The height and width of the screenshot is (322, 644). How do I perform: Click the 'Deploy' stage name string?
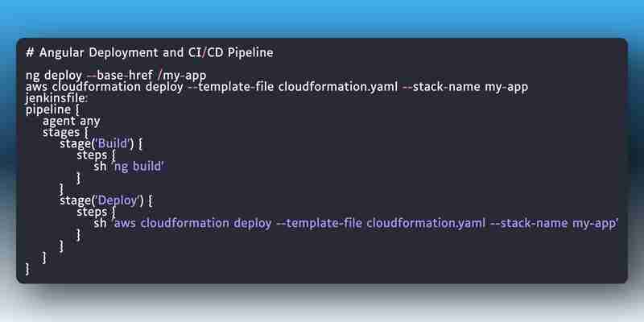click(x=119, y=200)
